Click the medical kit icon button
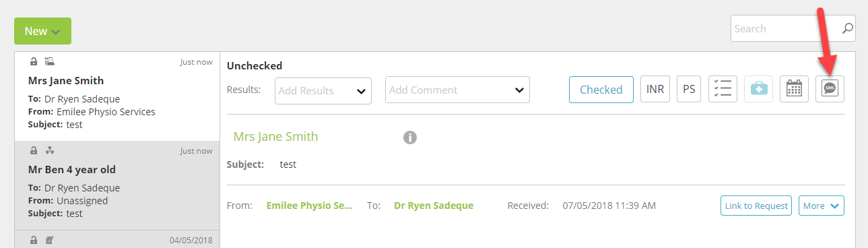Viewport: 868px width, 248px height. pos(758,90)
